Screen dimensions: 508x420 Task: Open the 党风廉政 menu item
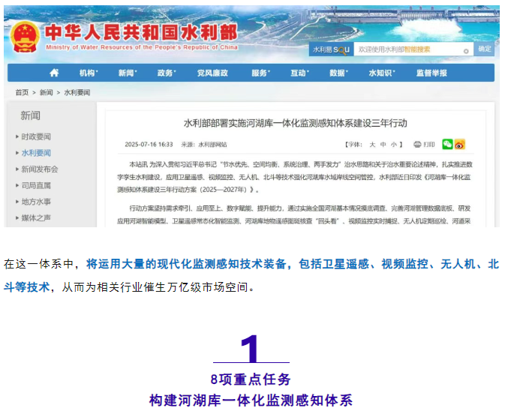click(212, 73)
